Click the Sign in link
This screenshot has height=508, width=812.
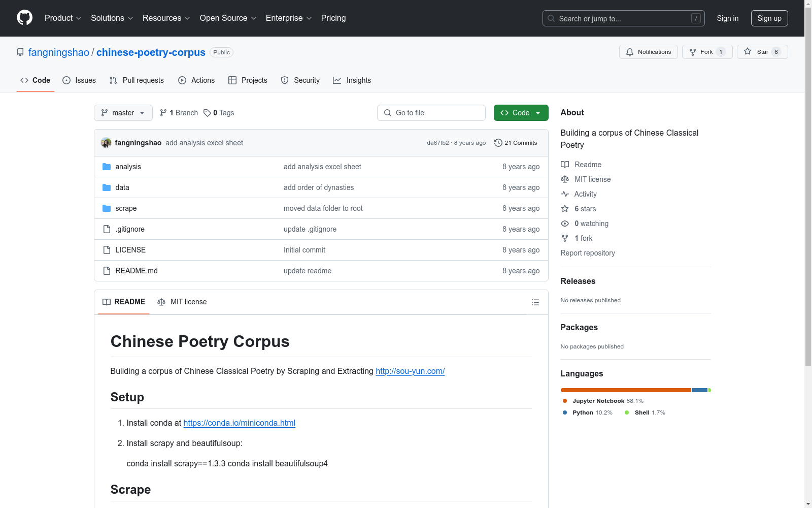pyautogui.click(x=728, y=18)
